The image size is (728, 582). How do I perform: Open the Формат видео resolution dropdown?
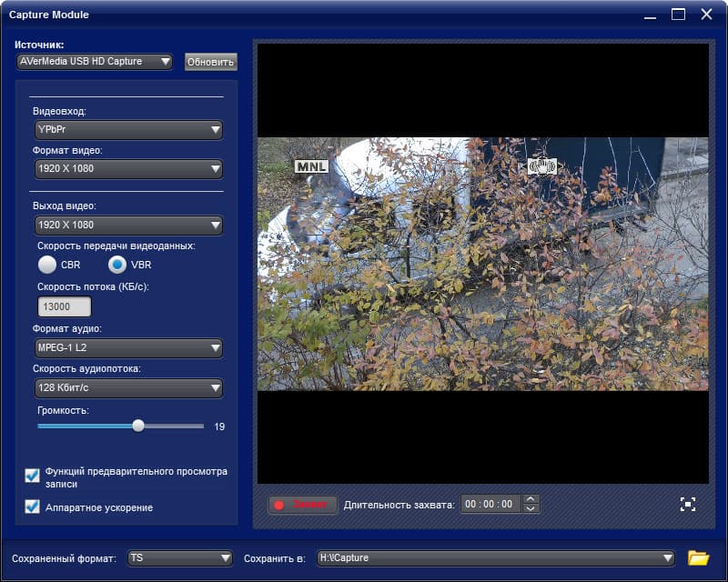click(x=128, y=169)
